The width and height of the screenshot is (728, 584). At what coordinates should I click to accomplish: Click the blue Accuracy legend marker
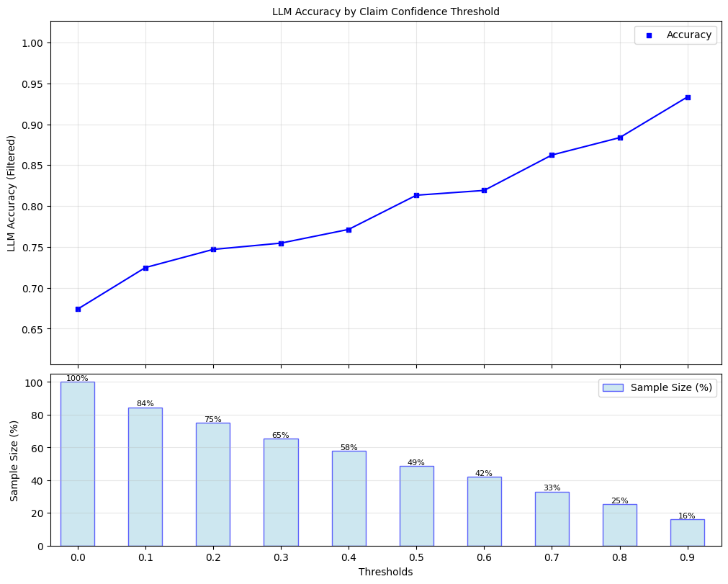649,35
